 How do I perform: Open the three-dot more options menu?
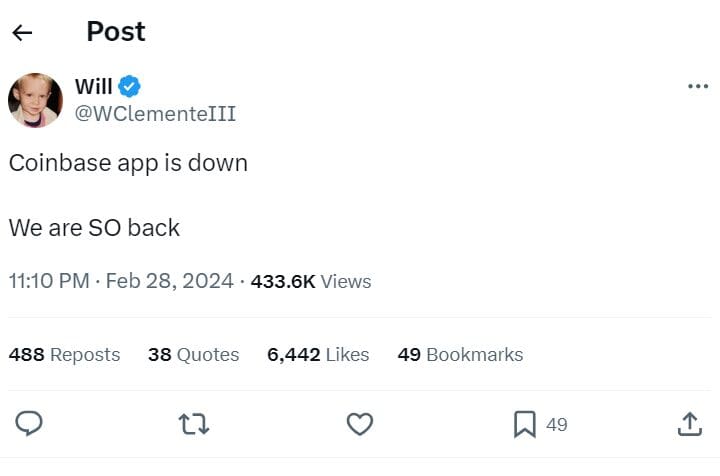(698, 87)
